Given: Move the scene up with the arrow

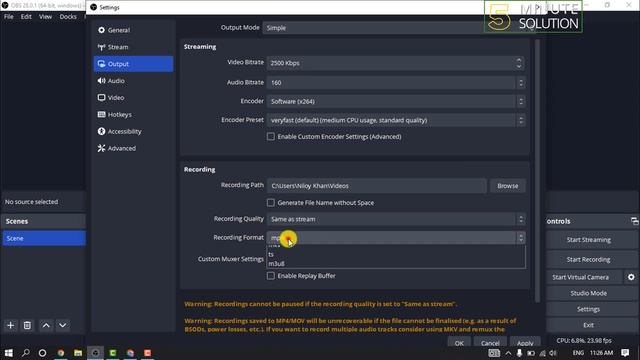Looking at the screenshot, I should 46,325.
